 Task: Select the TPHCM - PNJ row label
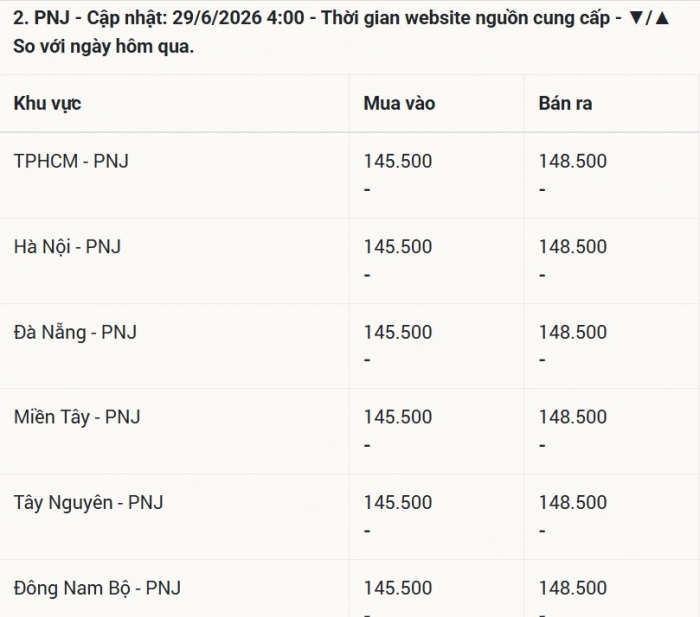coord(71,161)
